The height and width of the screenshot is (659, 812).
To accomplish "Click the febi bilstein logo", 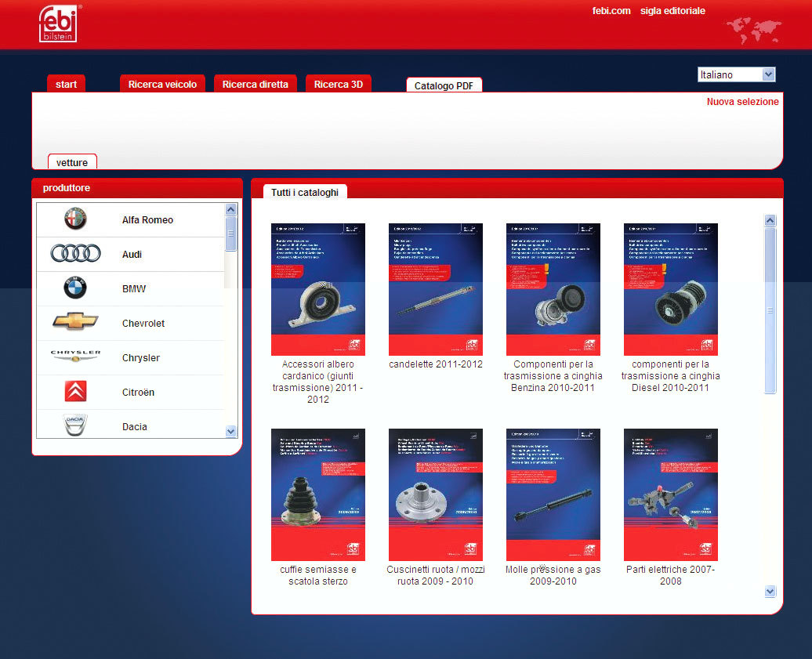I will (58, 24).
